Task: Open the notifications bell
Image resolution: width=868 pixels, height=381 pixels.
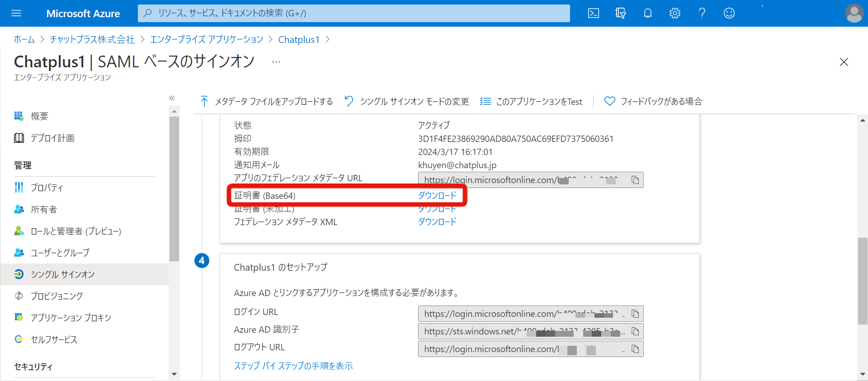Action: 648,13
